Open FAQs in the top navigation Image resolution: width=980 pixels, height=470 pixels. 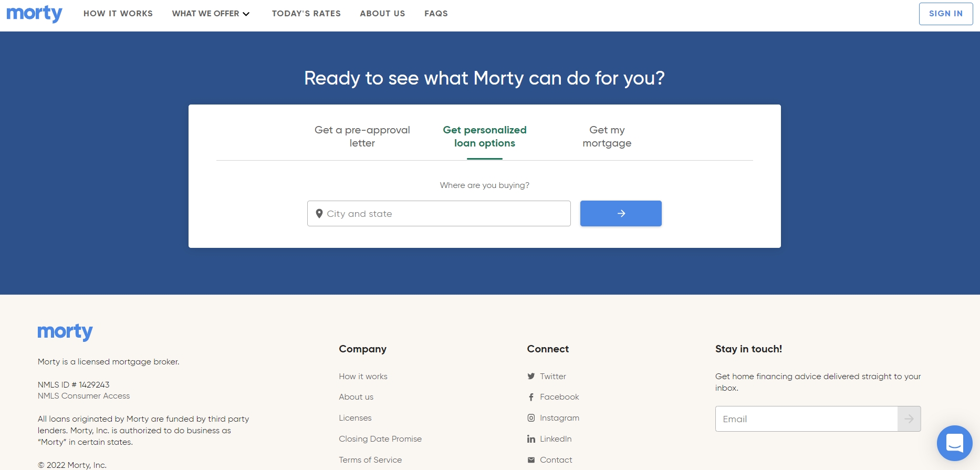436,14
